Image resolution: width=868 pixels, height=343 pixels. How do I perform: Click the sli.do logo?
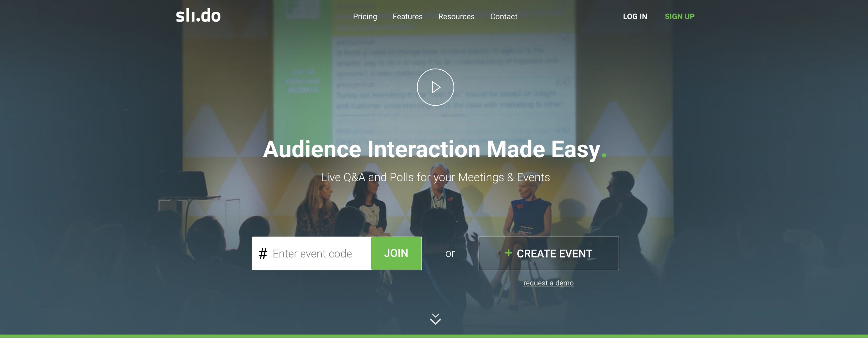tap(198, 15)
